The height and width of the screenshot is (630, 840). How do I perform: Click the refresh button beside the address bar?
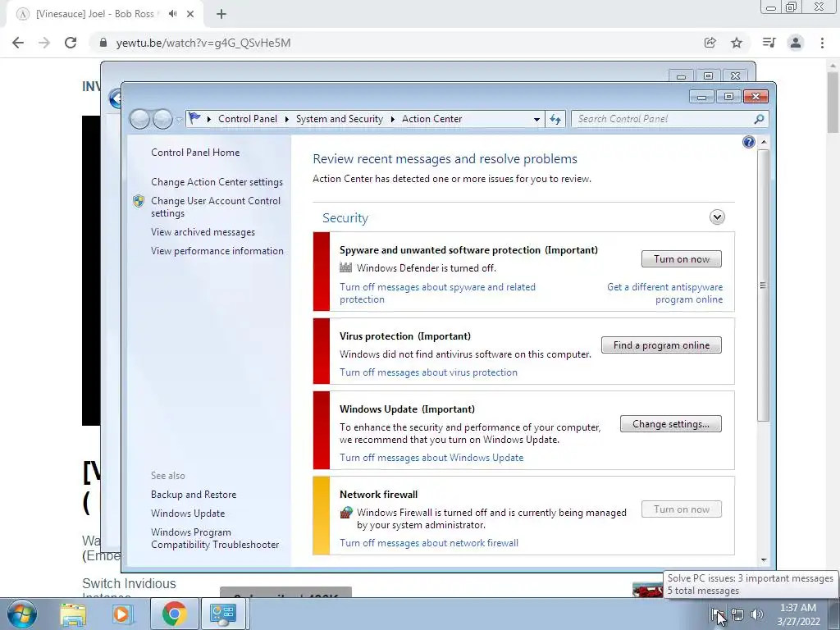(x=555, y=119)
